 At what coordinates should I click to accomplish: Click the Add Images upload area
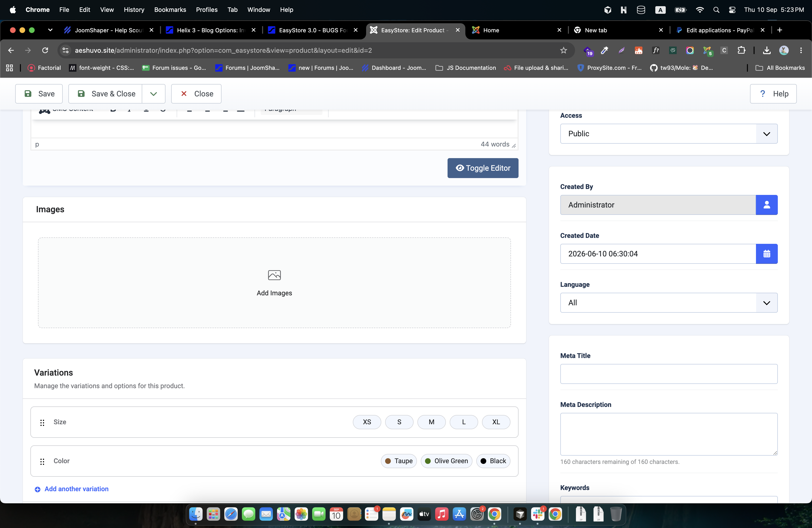274,283
